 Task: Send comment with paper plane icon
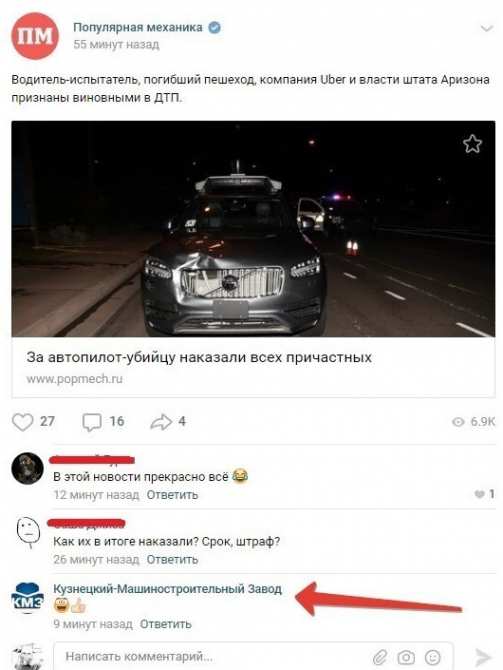(x=482, y=657)
